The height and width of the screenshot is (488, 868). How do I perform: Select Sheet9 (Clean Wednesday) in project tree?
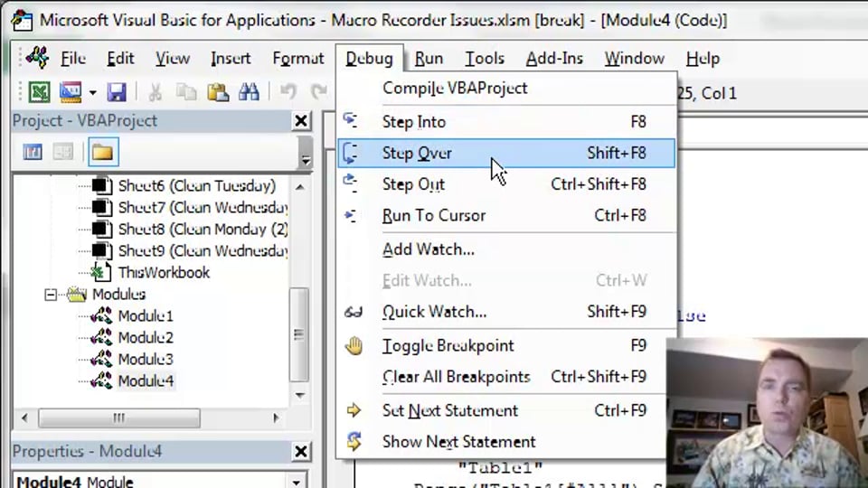[203, 250]
